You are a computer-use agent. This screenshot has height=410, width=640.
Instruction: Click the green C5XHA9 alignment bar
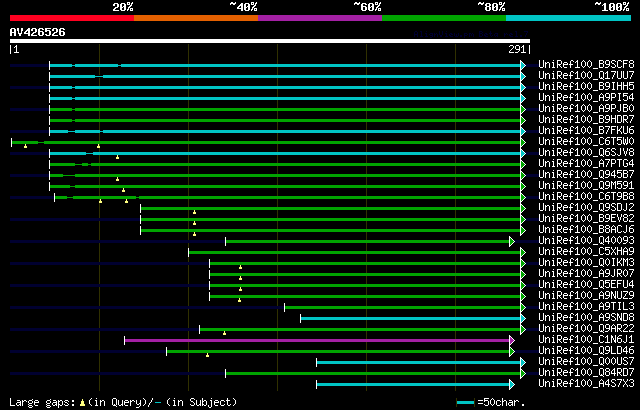pyautogui.click(x=354, y=252)
